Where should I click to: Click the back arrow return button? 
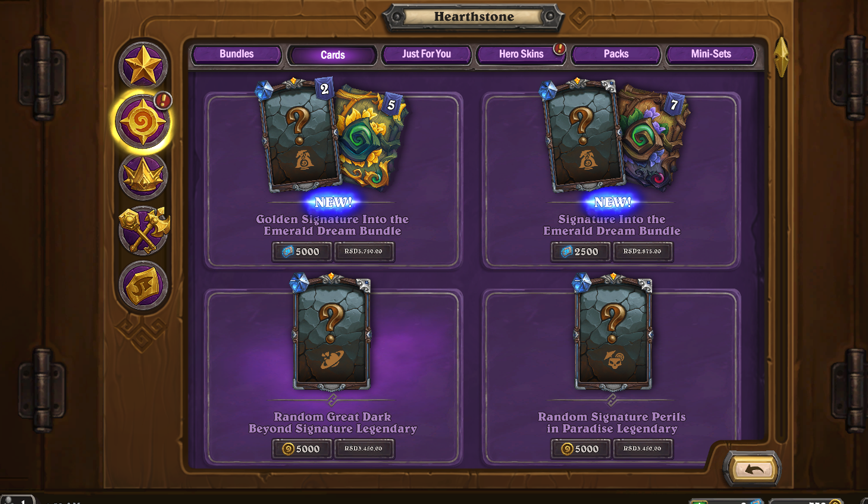[x=753, y=469]
